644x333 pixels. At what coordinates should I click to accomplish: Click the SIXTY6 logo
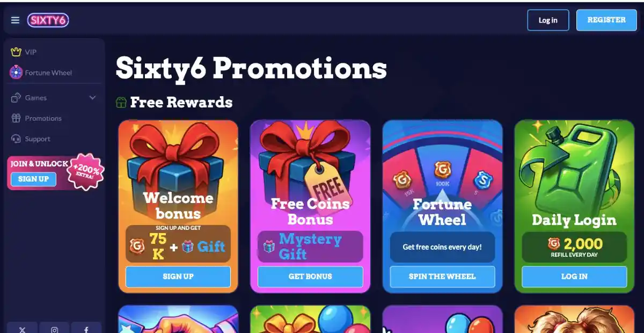48,20
